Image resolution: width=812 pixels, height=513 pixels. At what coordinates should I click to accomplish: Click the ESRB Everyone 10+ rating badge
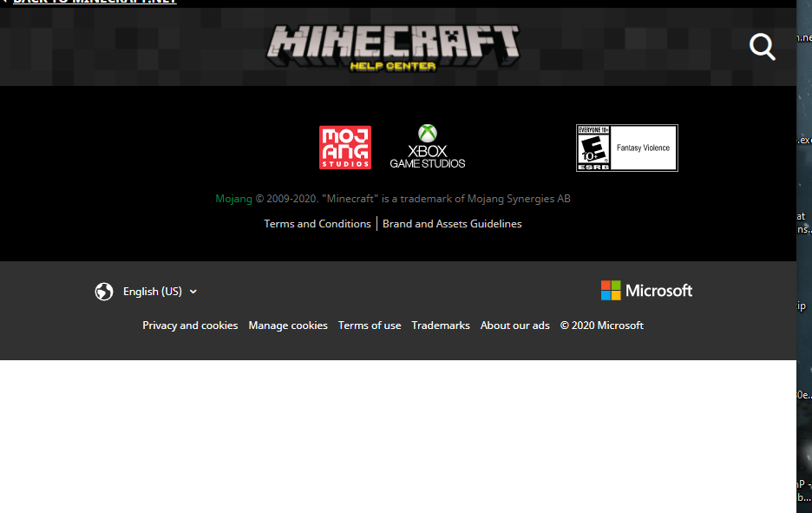pos(626,148)
